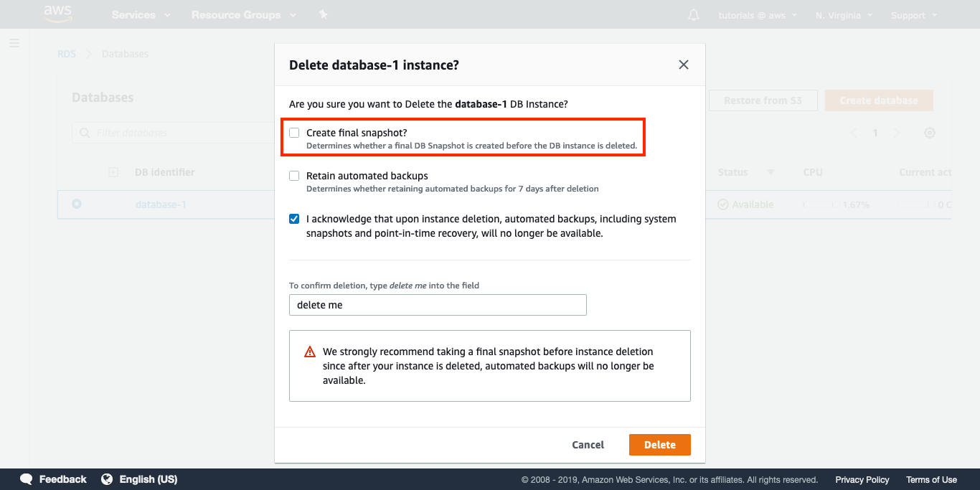Go to next page arrow
Screen dimensions: 980x490
[x=896, y=133]
